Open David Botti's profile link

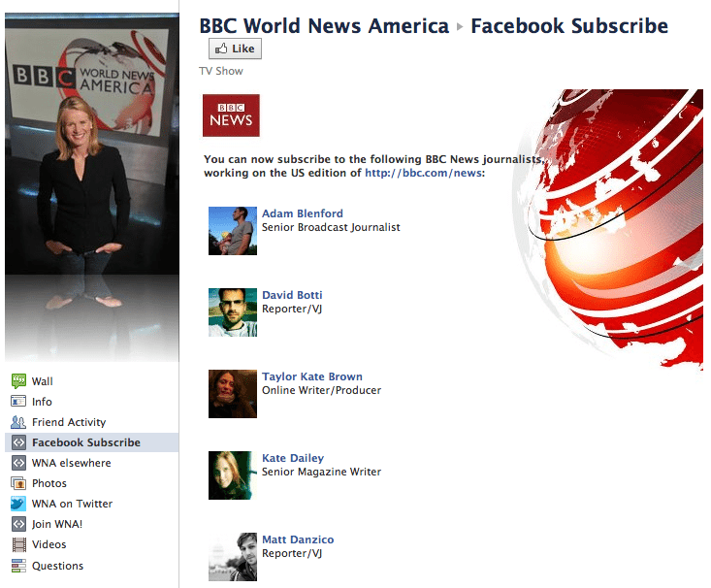[x=292, y=295]
